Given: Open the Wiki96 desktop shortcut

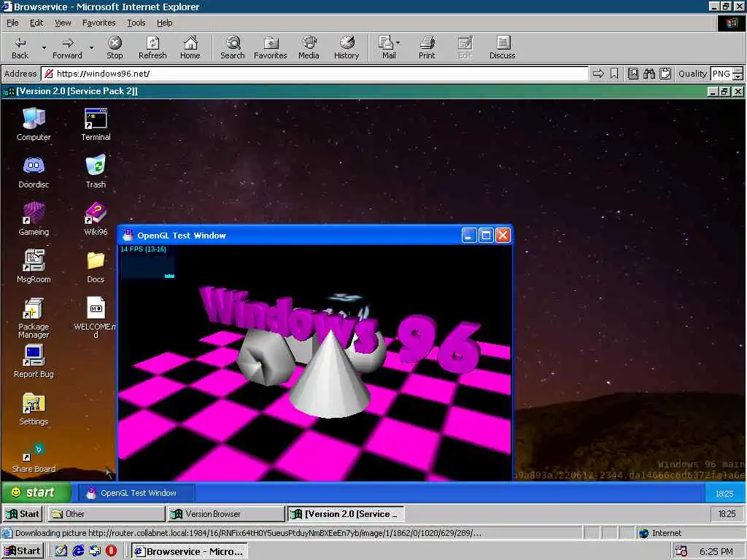Looking at the screenshot, I should click(x=96, y=219).
